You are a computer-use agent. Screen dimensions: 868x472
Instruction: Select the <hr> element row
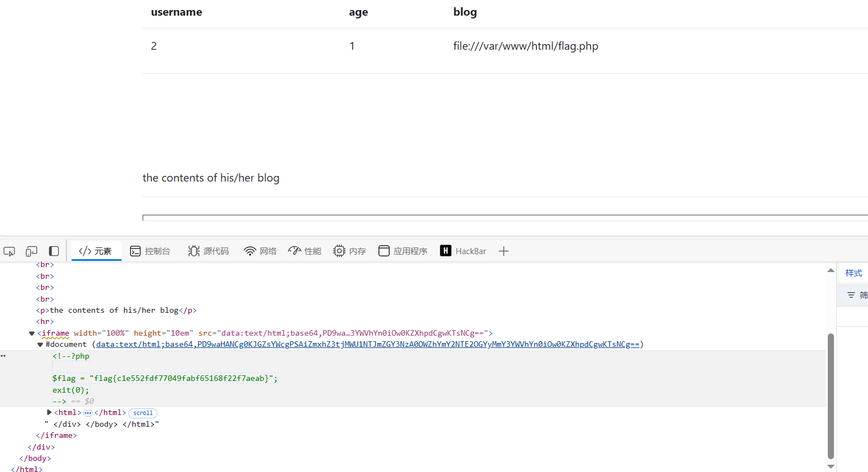point(45,322)
